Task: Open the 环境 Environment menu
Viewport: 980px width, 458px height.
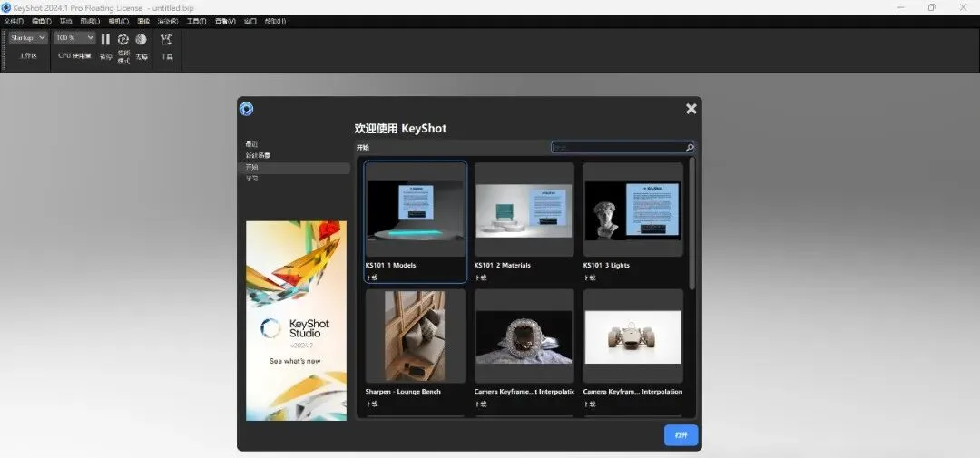Action: pyautogui.click(x=65, y=21)
